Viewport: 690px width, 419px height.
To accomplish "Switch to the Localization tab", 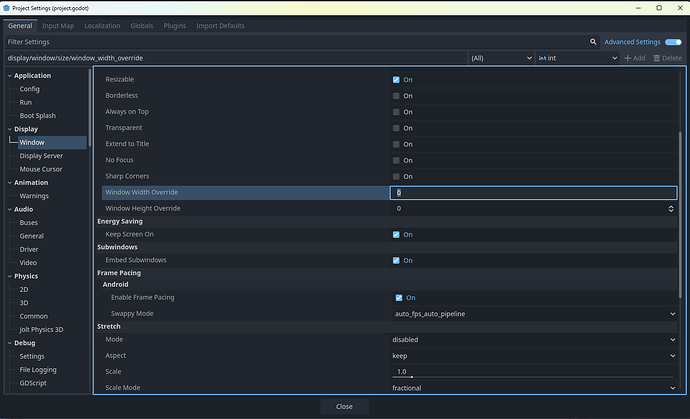I will (x=102, y=26).
